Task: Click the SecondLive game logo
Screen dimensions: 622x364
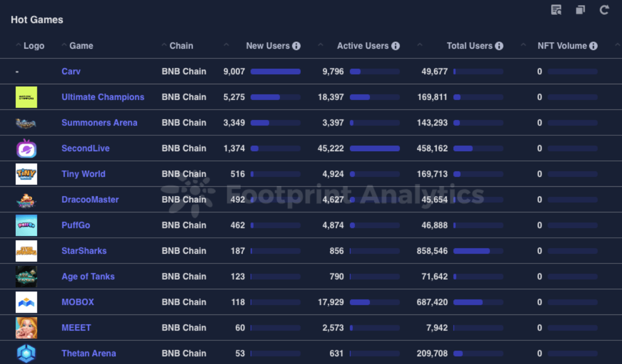Action: (26, 148)
